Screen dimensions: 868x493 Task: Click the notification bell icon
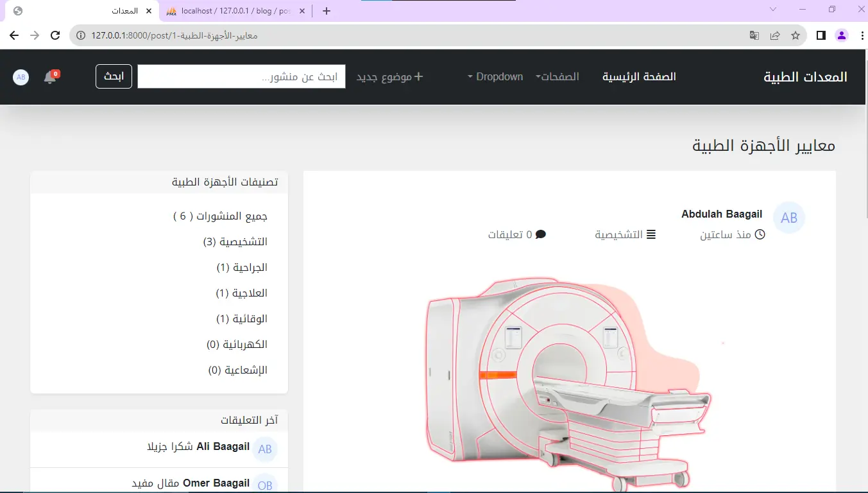click(50, 78)
